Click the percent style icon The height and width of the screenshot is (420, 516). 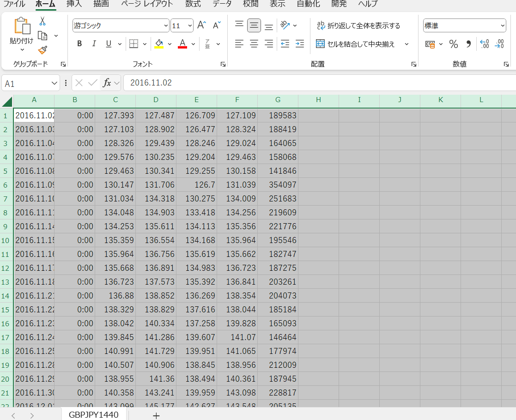(453, 44)
